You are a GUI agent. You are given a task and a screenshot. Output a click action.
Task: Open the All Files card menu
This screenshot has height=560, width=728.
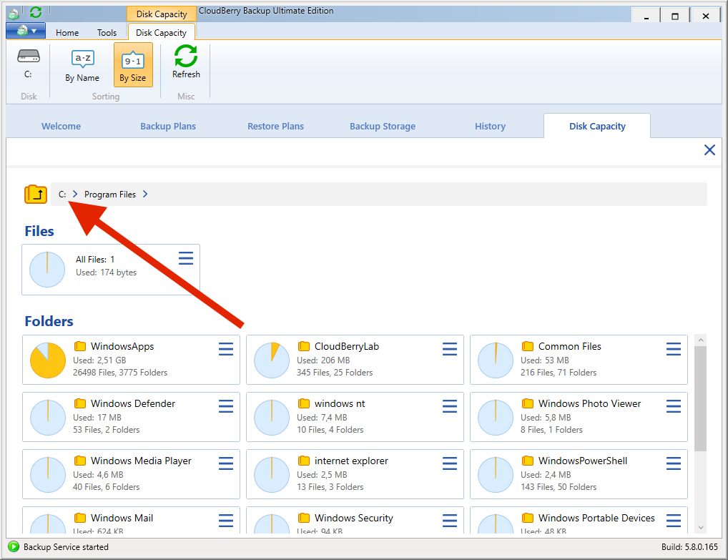[x=186, y=258]
